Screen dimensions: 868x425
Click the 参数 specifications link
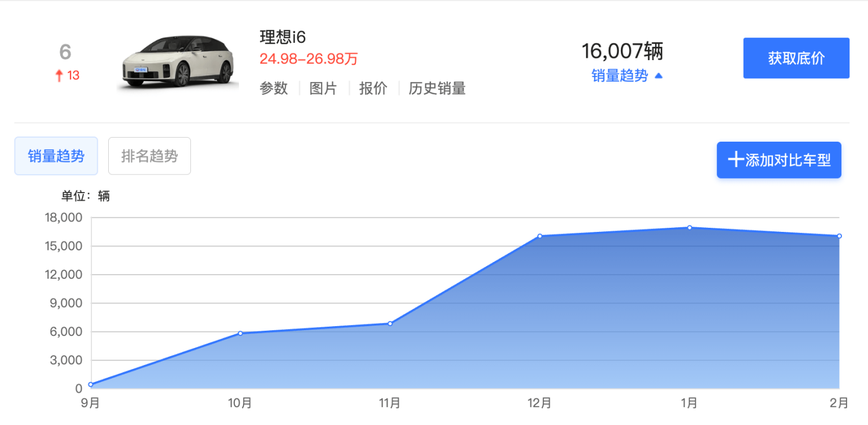click(274, 88)
